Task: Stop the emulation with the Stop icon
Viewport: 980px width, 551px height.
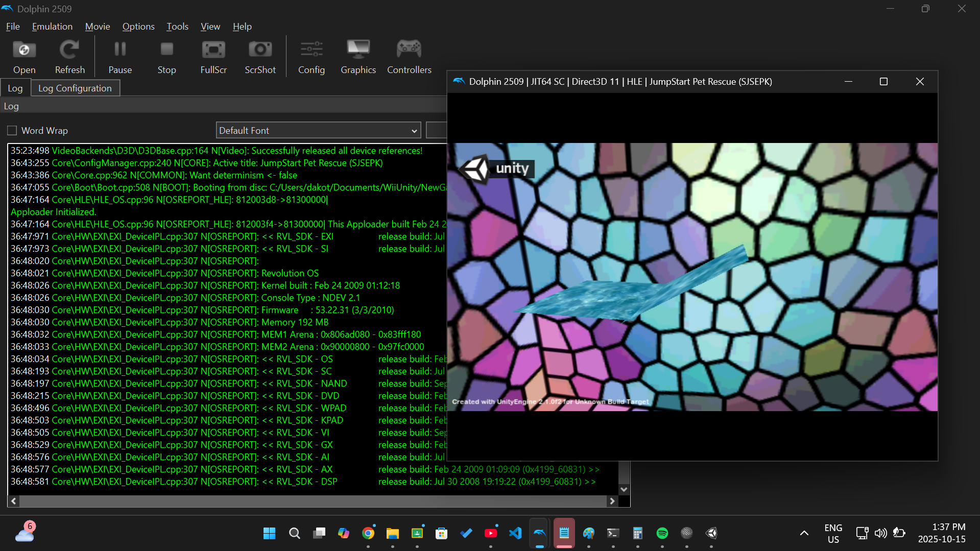Action: pos(166,57)
